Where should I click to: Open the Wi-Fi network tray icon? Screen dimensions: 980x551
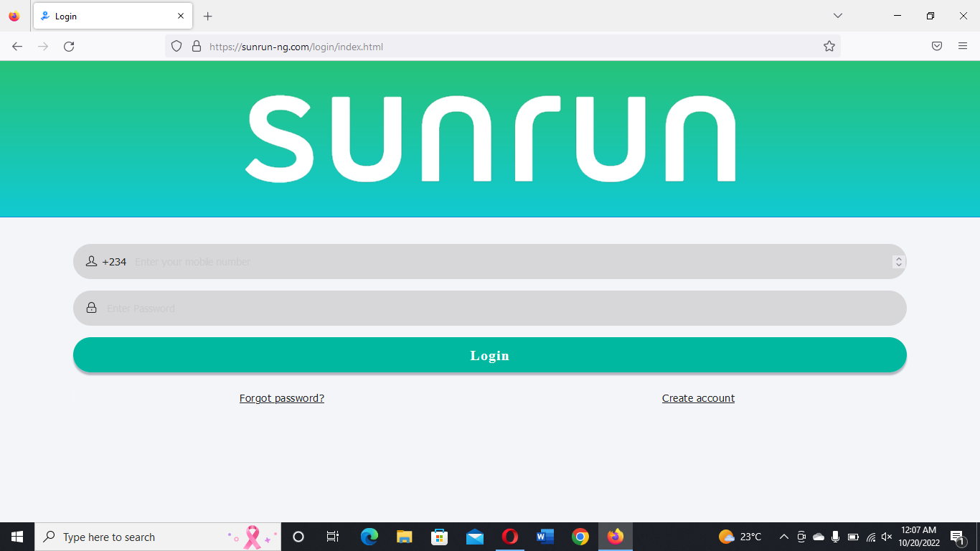[x=870, y=537]
